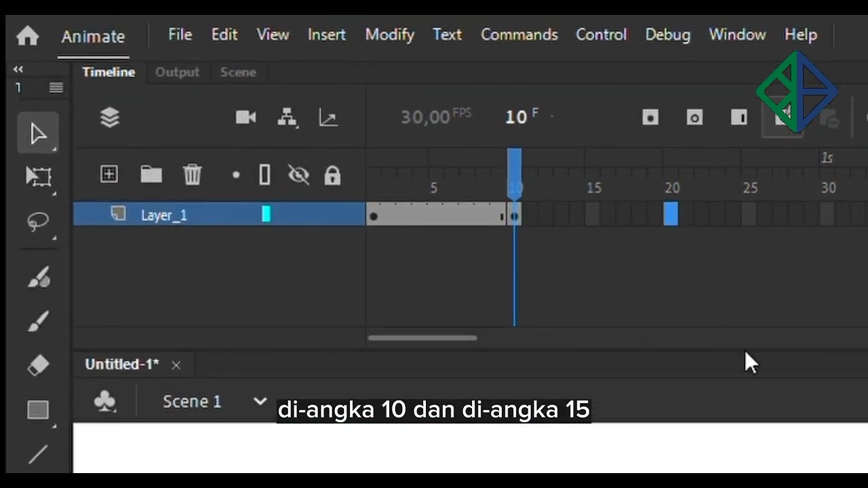Click the timeline horizontal scrollbar
This screenshot has width=868, height=488.
click(422, 338)
